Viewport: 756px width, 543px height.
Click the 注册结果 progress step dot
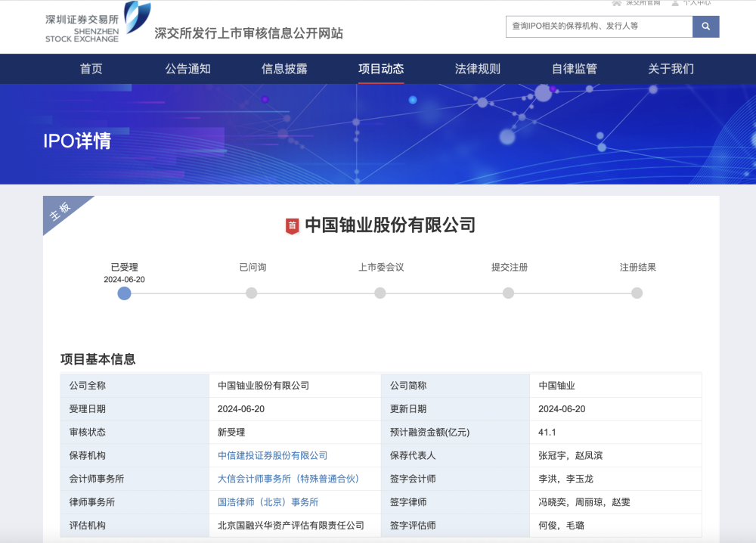point(637,293)
